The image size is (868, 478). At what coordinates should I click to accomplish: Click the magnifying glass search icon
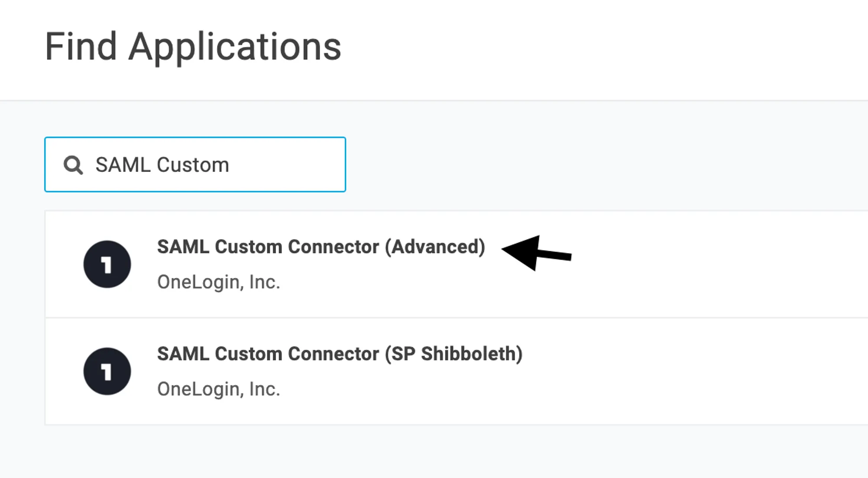73,165
